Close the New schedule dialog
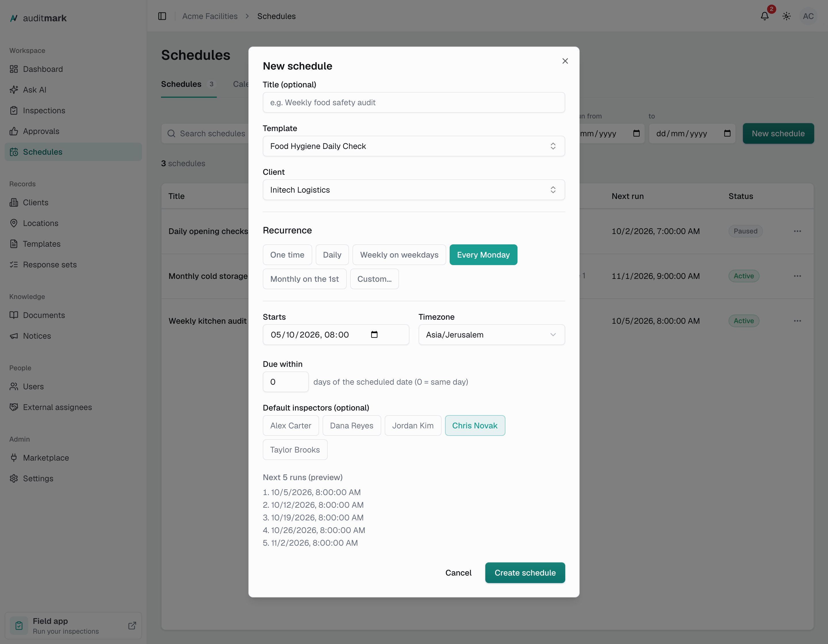The height and width of the screenshot is (644, 828). coord(565,61)
